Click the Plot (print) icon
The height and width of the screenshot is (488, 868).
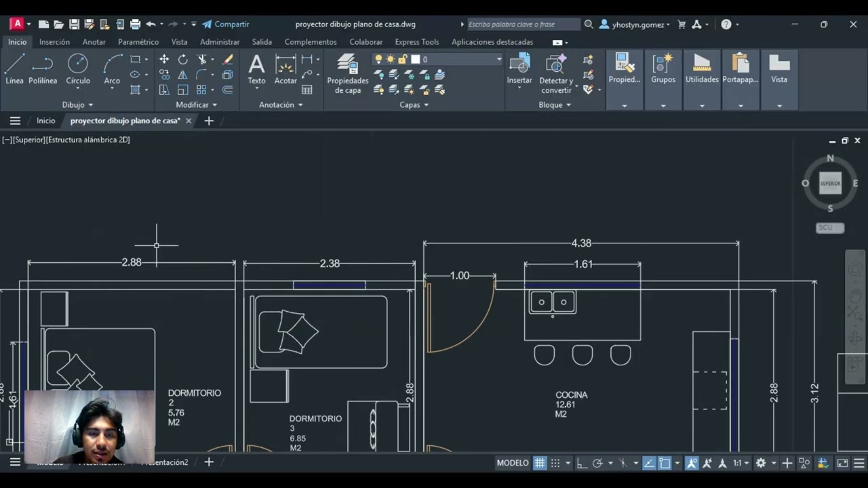pos(135,24)
